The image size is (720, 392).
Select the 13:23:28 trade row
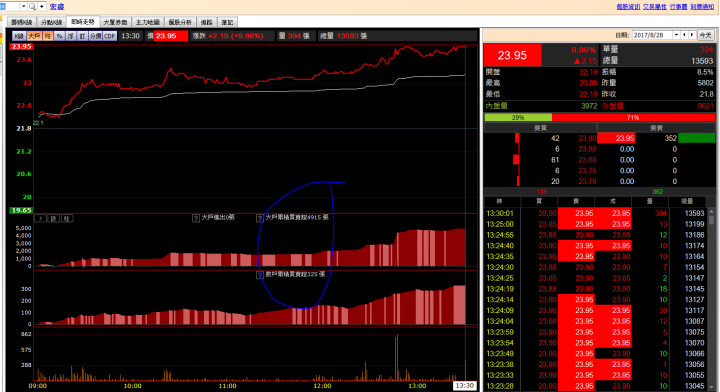click(x=596, y=386)
